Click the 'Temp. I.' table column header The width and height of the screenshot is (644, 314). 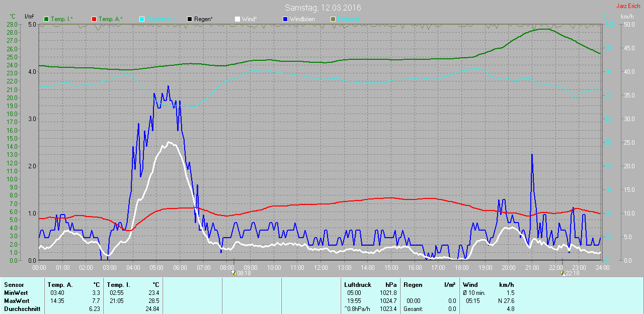(x=118, y=285)
